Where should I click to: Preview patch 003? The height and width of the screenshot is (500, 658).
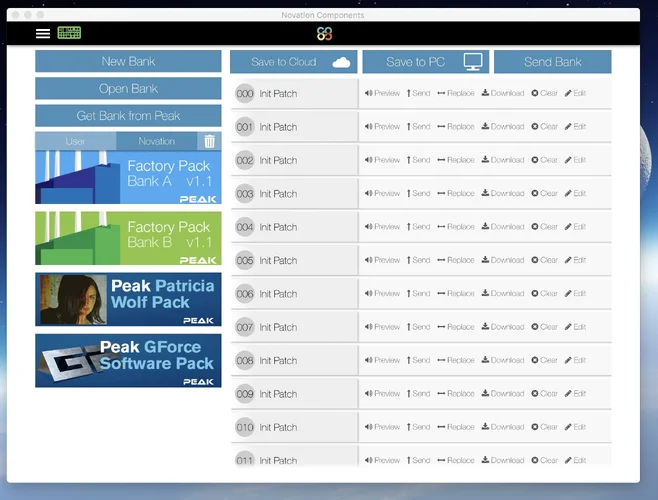point(382,193)
